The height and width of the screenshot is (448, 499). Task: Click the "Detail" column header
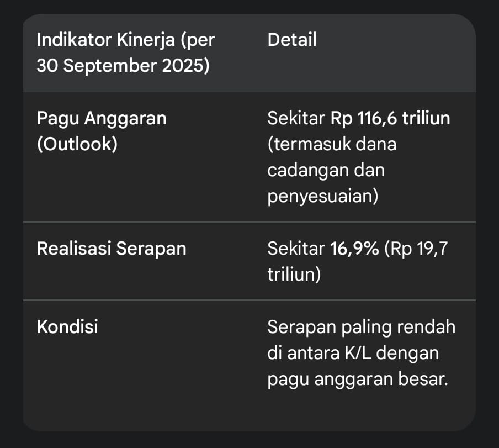coord(292,40)
